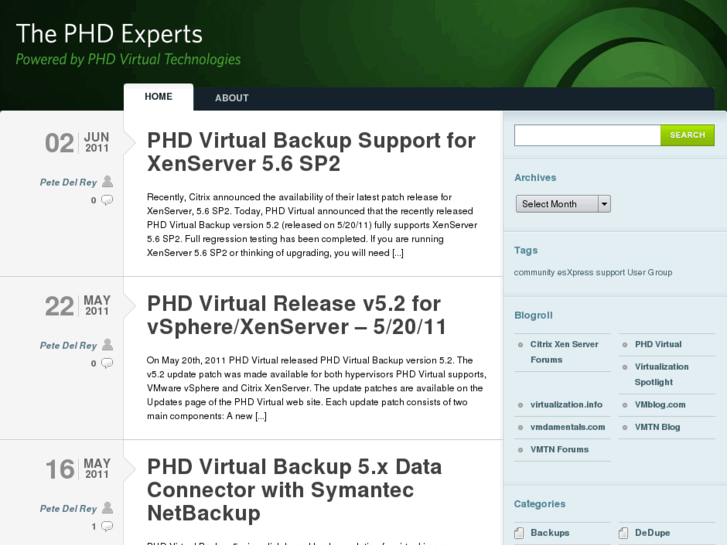
Task: Open VMTN Blog blogroll link
Action: [657, 427]
